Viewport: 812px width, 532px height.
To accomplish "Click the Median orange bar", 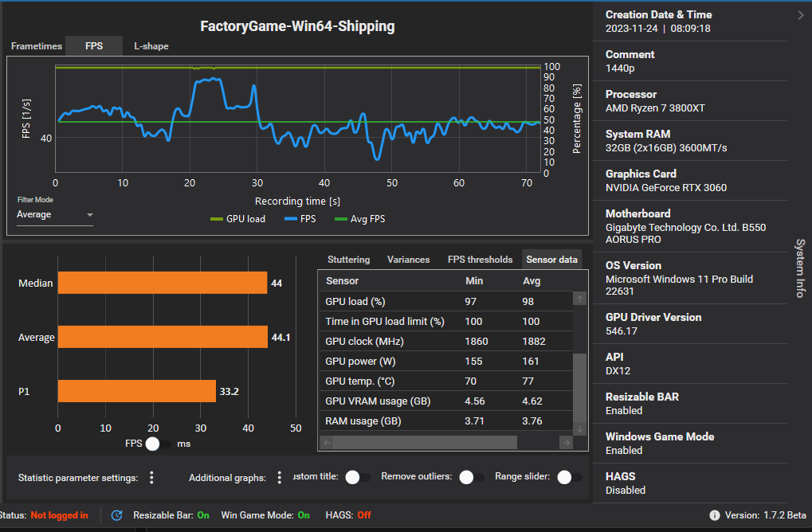I will [163, 283].
